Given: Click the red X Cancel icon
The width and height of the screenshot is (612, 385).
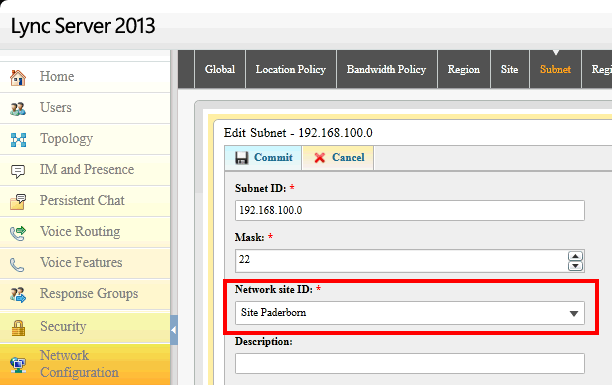Looking at the screenshot, I should [x=320, y=158].
